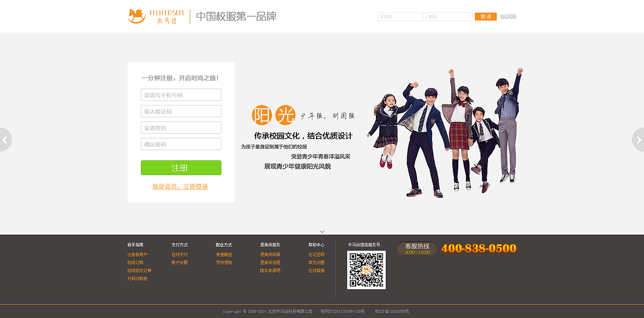Click the orange 登录 button in header
This screenshot has width=644, height=318.
coord(486,17)
